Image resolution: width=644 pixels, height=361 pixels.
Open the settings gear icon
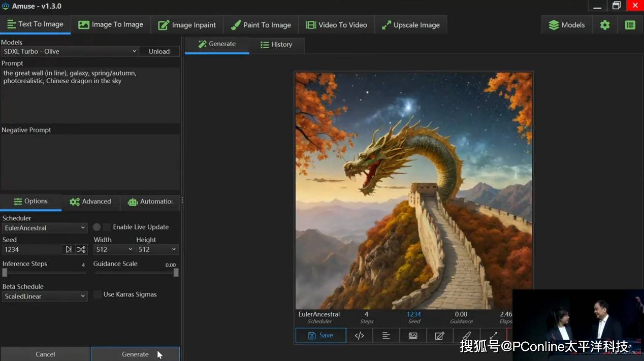[x=604, y=25]
